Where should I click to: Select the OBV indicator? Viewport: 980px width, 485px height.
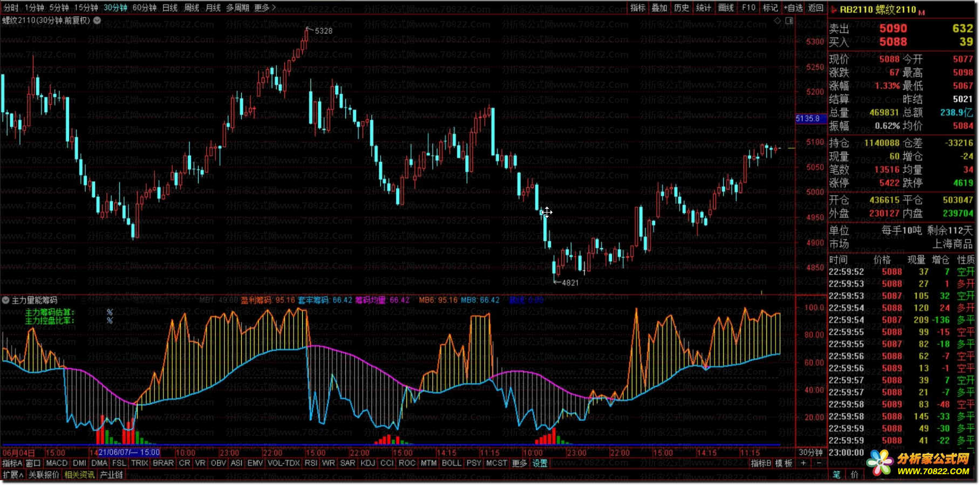[219, 463]
